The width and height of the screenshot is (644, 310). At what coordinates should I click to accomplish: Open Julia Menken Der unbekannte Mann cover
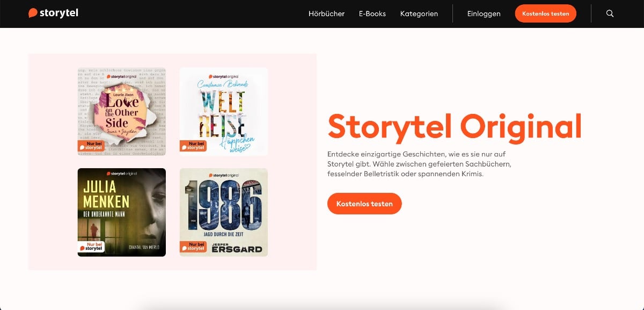pos(122,212)
